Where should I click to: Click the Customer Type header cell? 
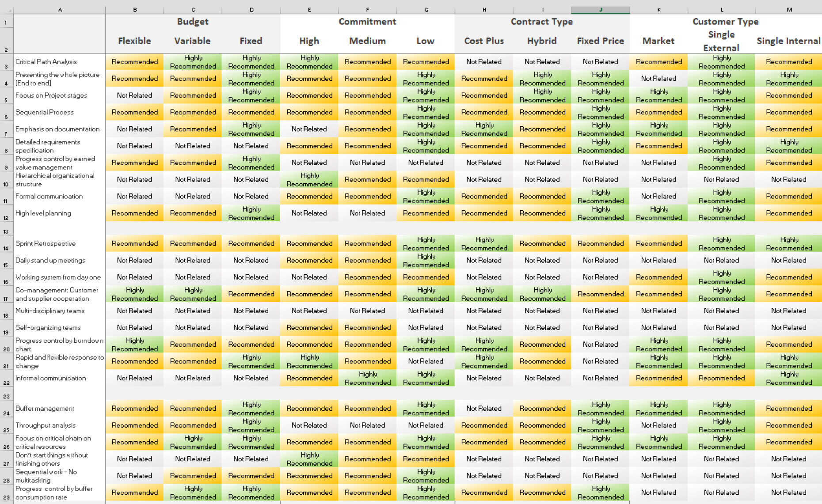click(726, 22)
